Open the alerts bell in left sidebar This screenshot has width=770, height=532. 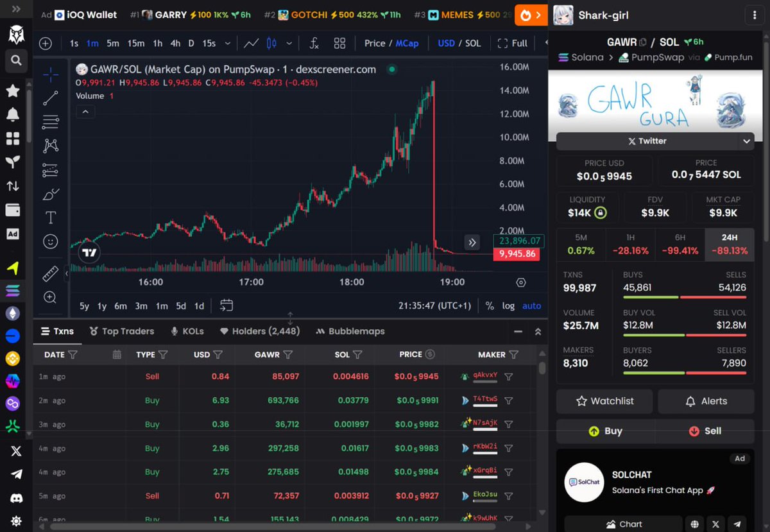(13, 115)
